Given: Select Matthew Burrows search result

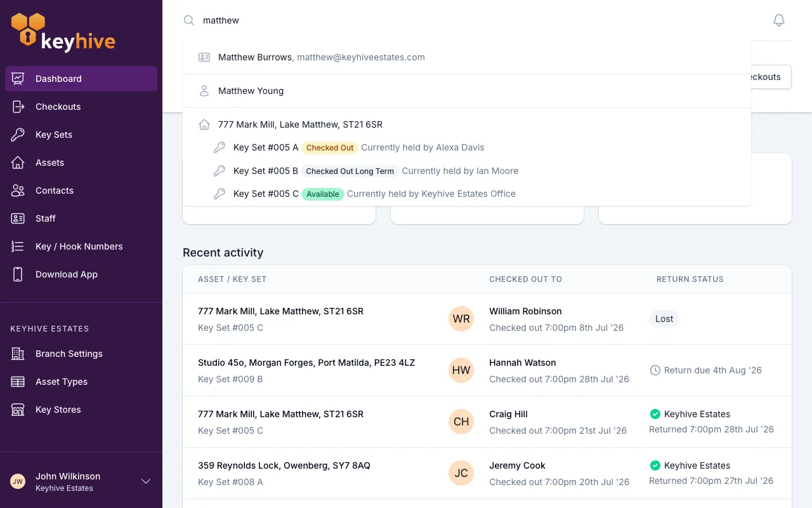Looking at the screenshot, I should pyautogui.click(x=467, y=57).
